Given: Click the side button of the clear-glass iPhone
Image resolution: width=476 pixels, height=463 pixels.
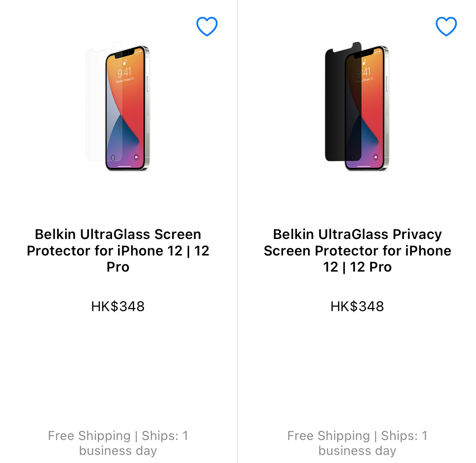Looking at the screenshot, I should [148, 84].
